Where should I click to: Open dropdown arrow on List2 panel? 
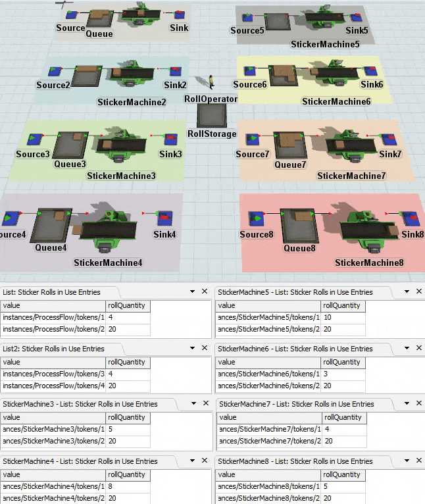[192, 349]
